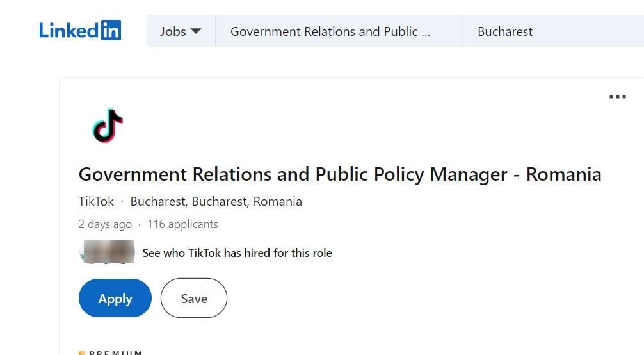Click the blurred hired-member profile photos
Screen dimensions: 644x355
(107, 252)
